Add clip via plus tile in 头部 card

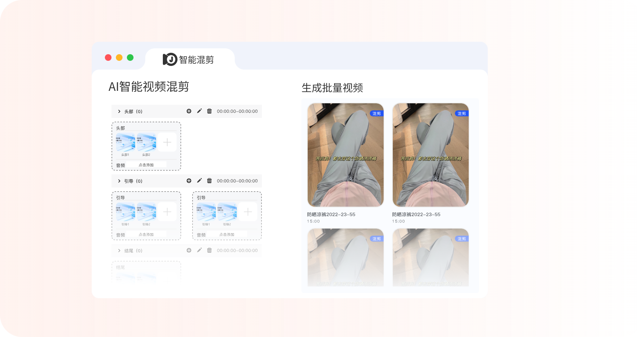(x=167, y=142)
